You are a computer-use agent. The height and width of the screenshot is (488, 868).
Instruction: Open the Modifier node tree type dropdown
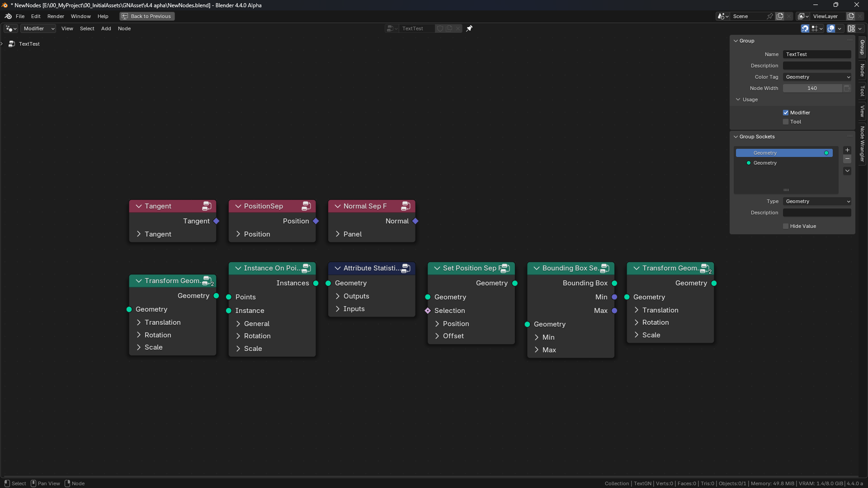point(39,28)
